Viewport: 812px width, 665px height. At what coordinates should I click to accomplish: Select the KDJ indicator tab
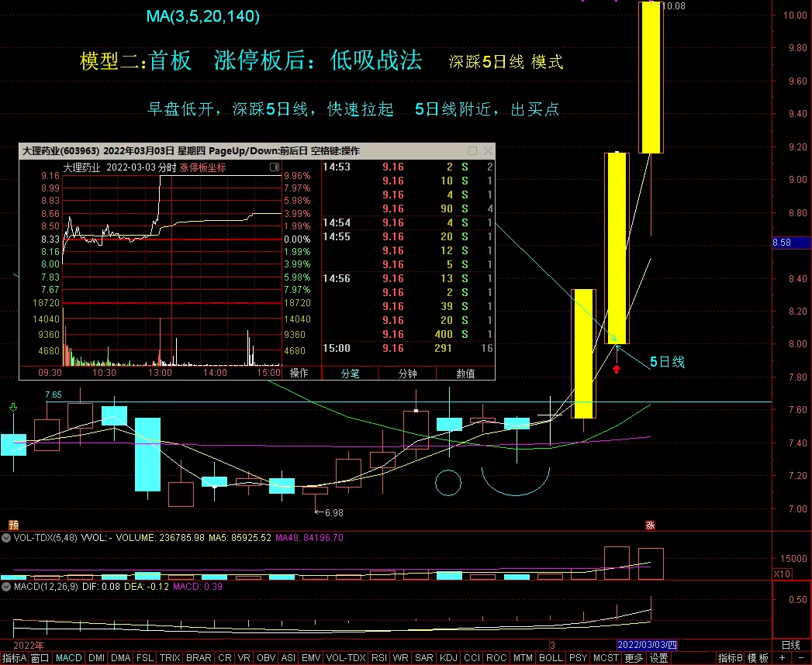pyautogui.click(x=448, y=658)
